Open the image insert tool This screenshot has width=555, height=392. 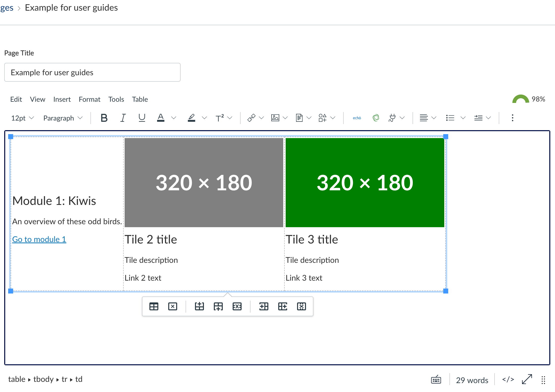[275, 118]
